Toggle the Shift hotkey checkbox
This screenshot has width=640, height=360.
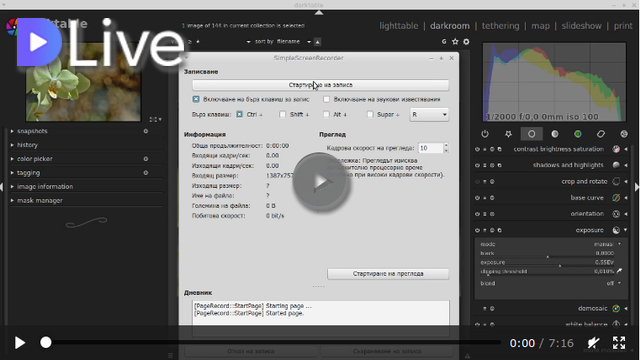pos(282,114)
